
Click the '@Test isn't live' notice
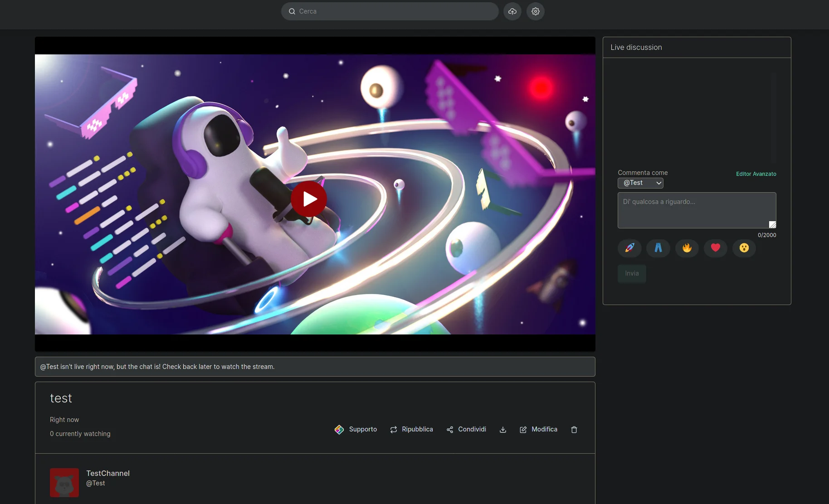click(315, 367)
